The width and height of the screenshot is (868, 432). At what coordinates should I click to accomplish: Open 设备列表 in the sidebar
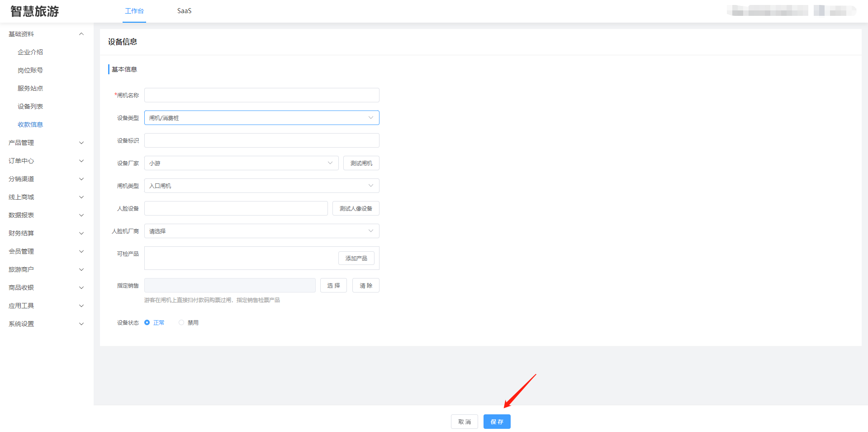pyautogui.click(x=30, y=106)
